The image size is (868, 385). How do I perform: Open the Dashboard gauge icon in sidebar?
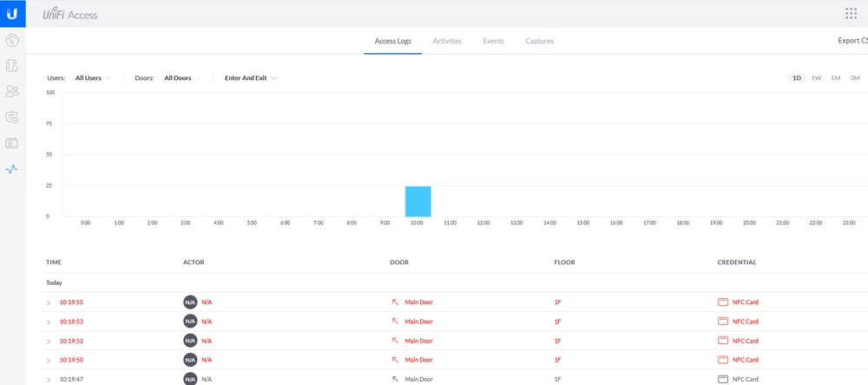pos(12,40)
